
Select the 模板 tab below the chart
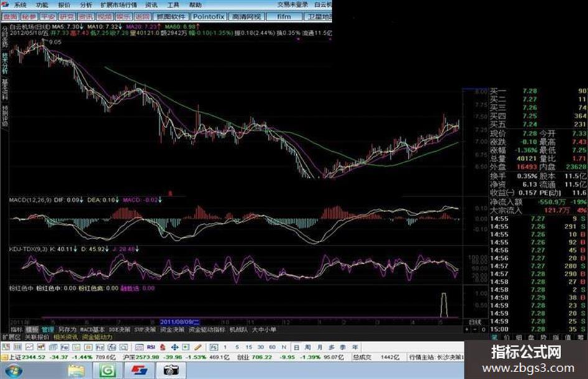pos(32,329)
